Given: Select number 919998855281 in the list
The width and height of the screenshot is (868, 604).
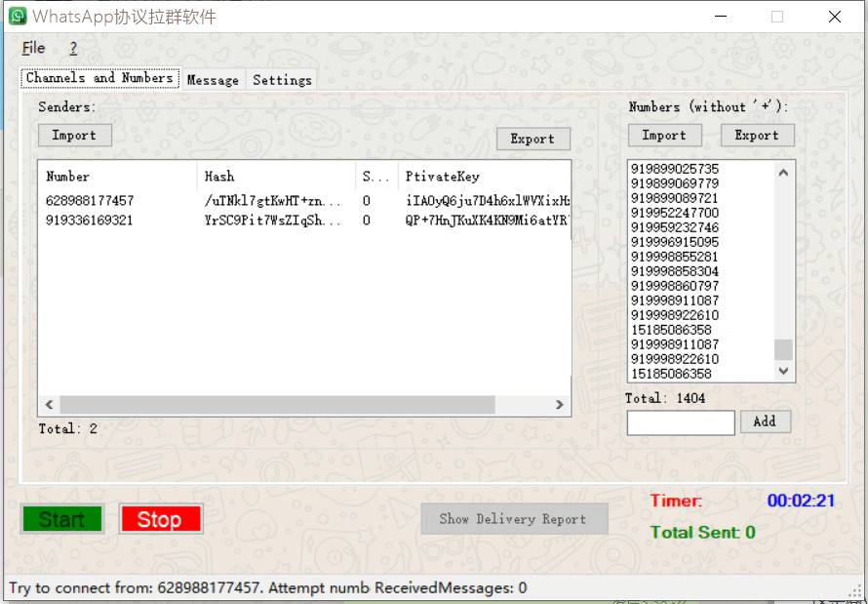Looking at the screenshot, I should 675,257.
